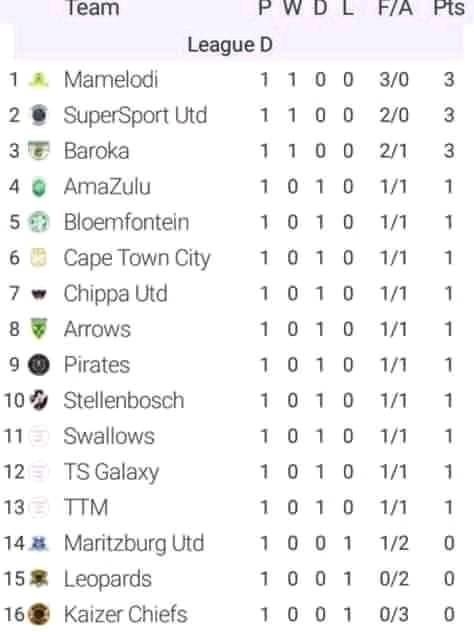Click the Baroka team logo

39,151
